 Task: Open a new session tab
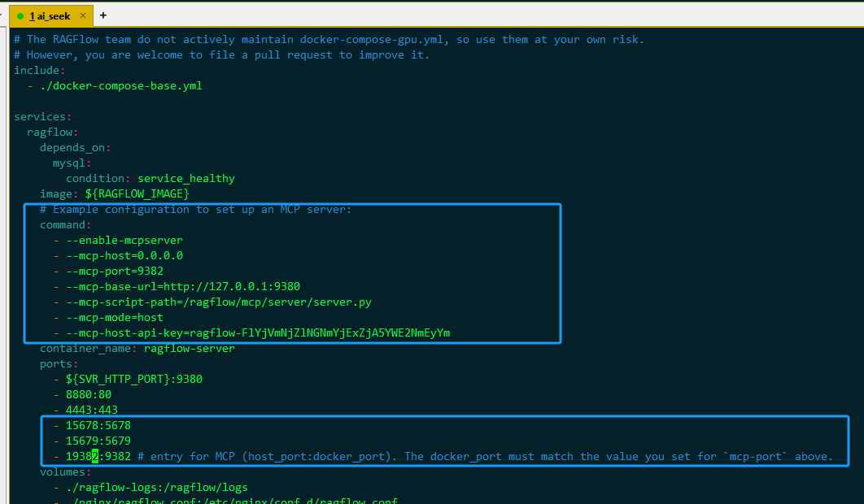click(103, 15)
